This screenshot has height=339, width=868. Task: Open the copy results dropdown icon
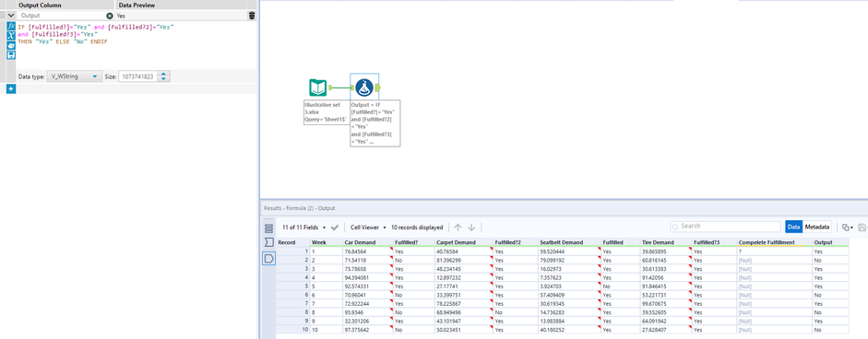tap(847, 227)
